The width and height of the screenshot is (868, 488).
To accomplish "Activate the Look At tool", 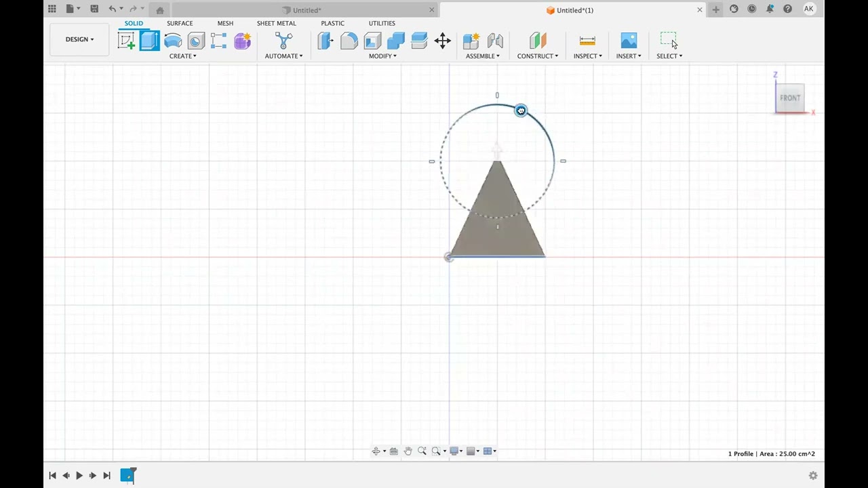I will tap(393, 451).
